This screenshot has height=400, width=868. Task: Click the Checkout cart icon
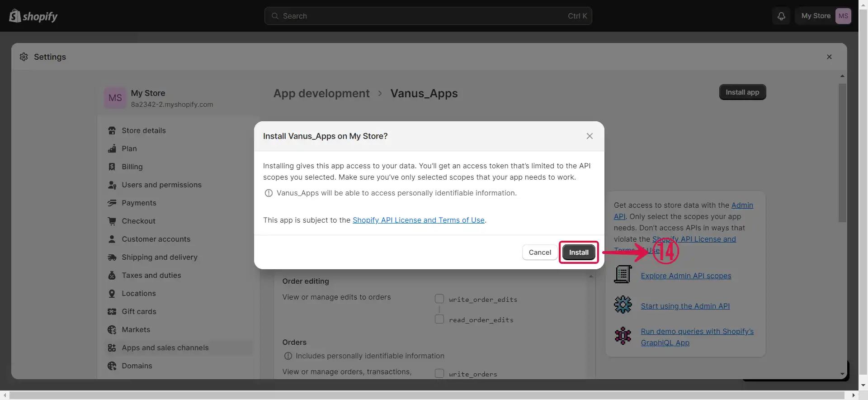(112, 221)
